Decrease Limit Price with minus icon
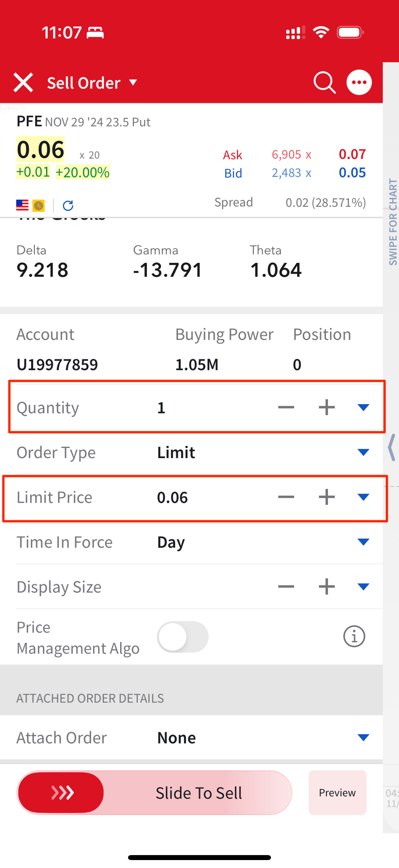Viewport: 399px width, 868px height. [x=286, y=497]
